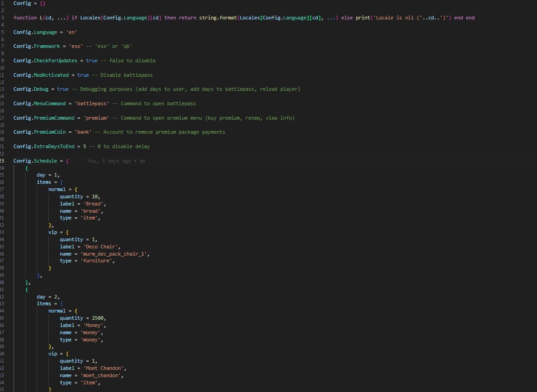Image resolution: width=537 pixels, height=392 pixels.
Task: Click the 'Command to open battlepass' comment
Action: pos(158,103)
